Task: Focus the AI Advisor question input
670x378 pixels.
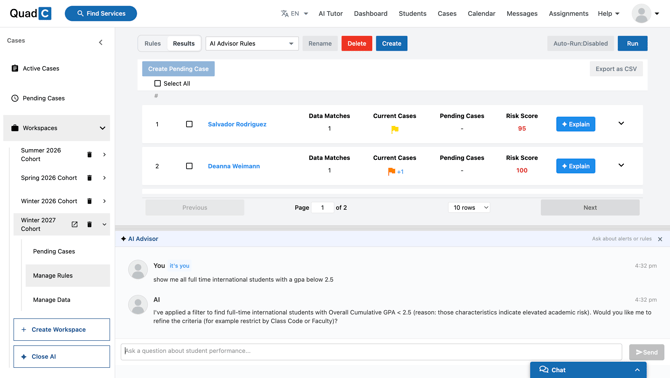Action: click(x=371, y=351)
